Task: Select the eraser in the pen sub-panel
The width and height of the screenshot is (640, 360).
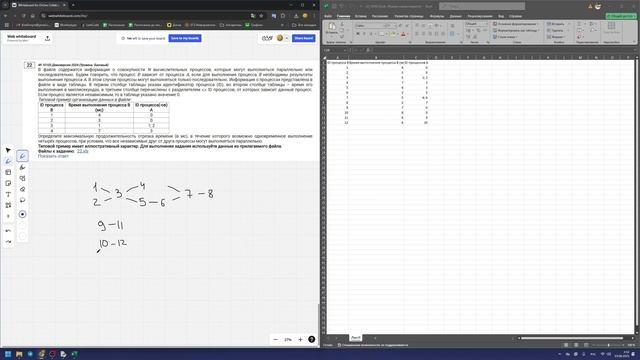Action: (x=22, y=189)
